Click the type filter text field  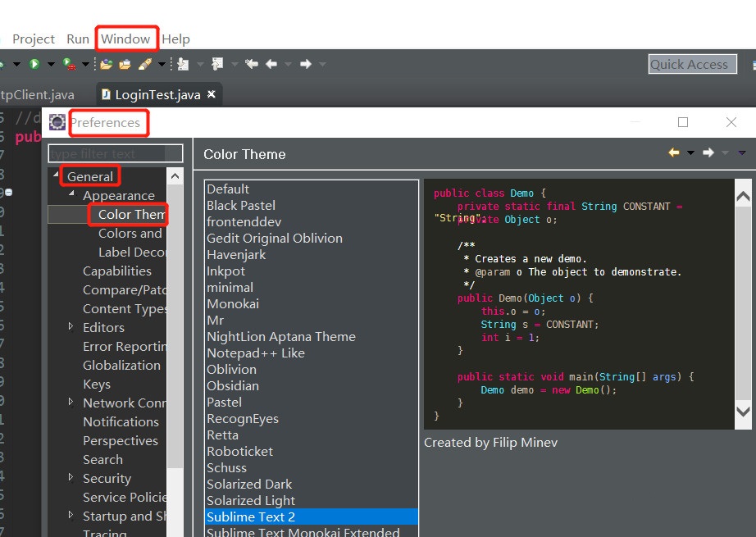(x=116, y=154)
